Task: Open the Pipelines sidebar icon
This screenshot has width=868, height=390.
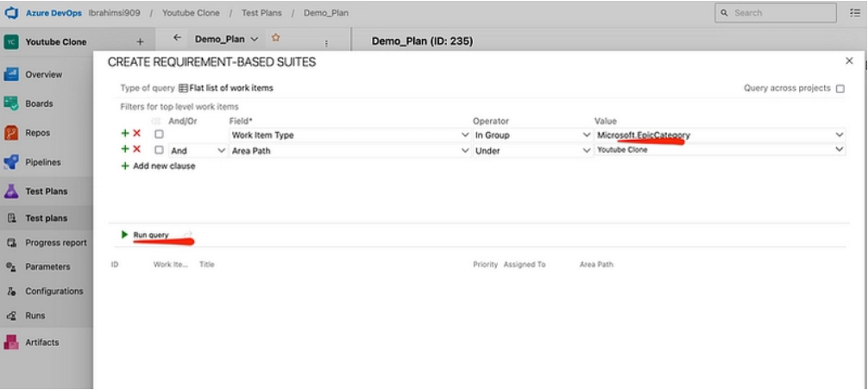Action: [x=11, y=162]
